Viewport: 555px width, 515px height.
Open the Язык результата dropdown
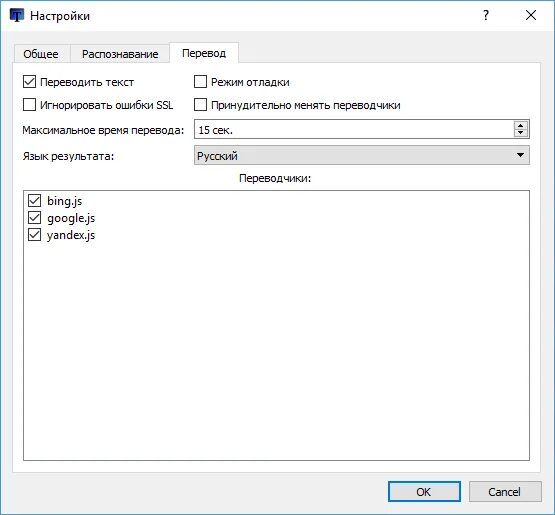[x=362, y=155]
